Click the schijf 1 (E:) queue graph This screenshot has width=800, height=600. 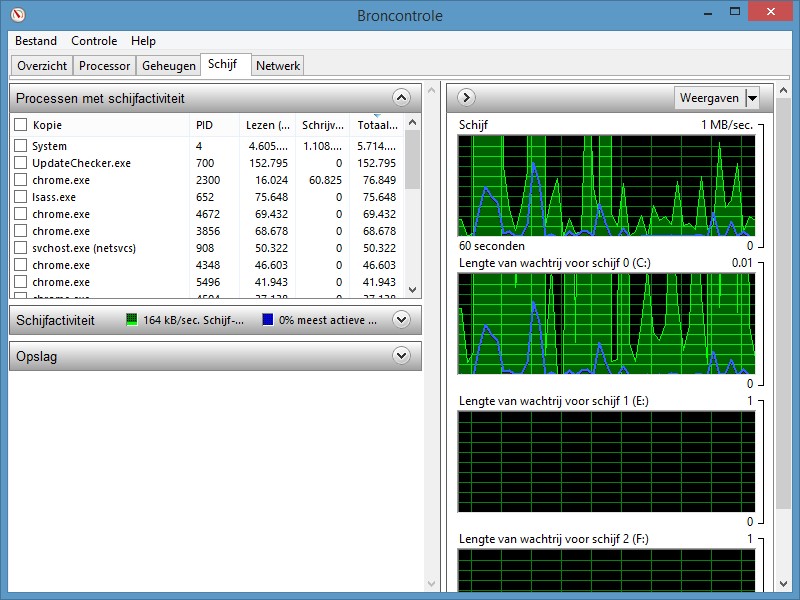(x=606, y=462)
